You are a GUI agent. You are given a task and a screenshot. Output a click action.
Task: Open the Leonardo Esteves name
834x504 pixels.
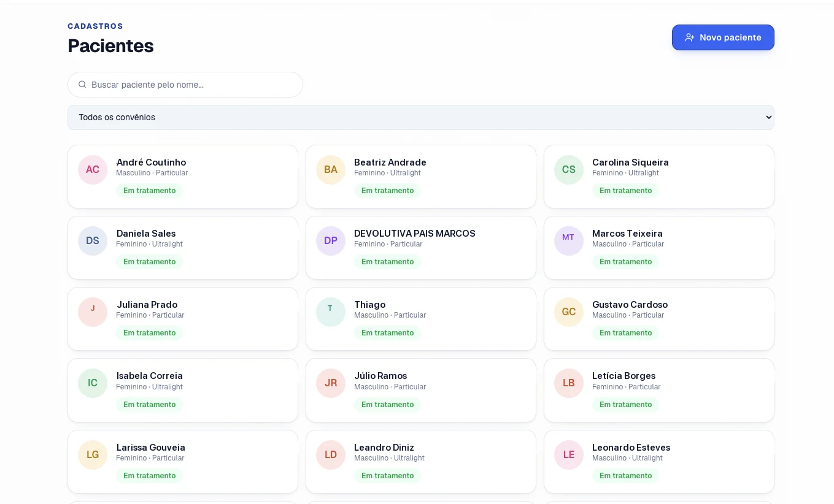point(631,448)
